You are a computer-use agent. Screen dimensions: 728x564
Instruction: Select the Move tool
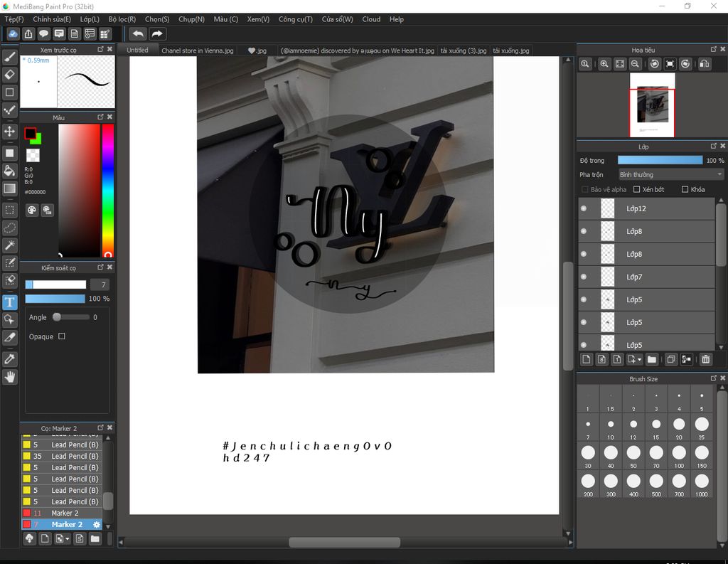(10, 132)
